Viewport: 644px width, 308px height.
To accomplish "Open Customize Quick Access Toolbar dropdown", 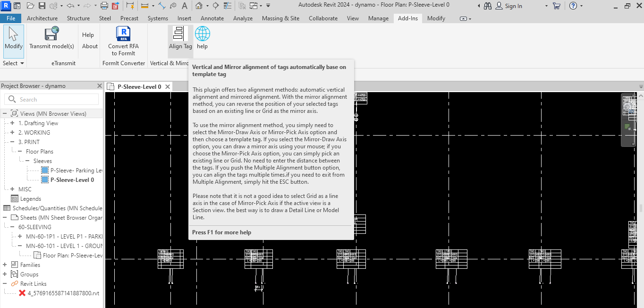I will pos(268,6).
